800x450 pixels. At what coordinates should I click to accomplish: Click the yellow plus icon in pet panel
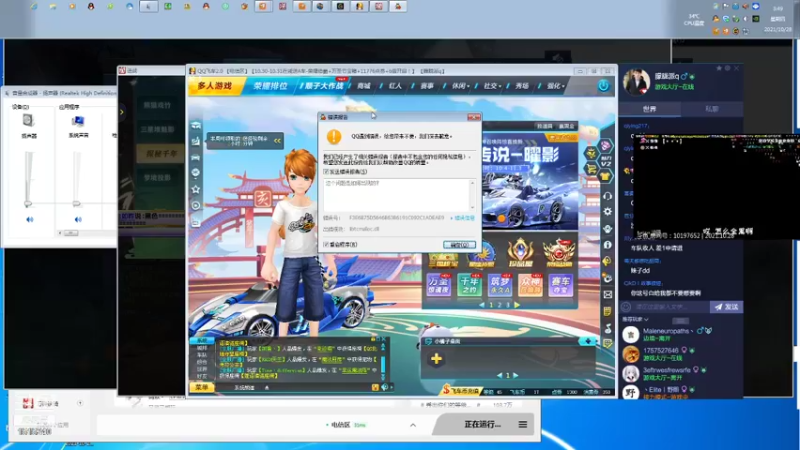pos(436,359)
